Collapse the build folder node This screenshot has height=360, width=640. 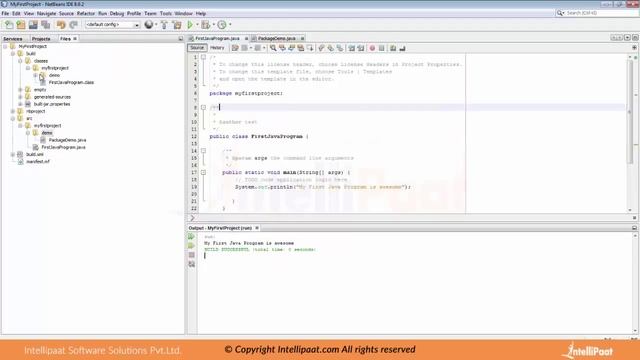[13, 54]
